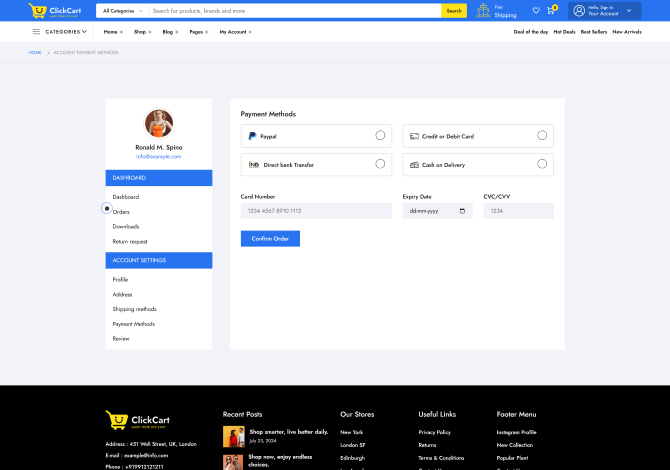The width and height of the screenshot is (670, 470).
Task: Click the Card Number input field
Action: pos(316,211)
